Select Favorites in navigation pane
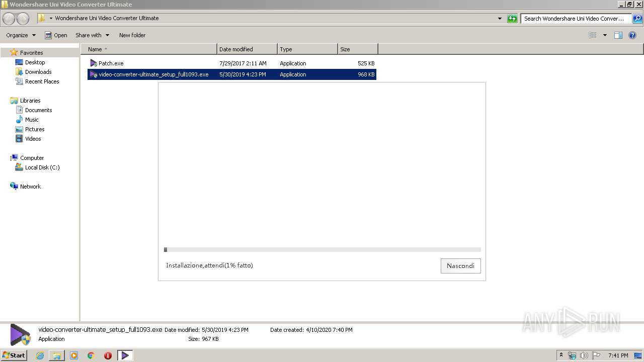This screenshot has height=362, width=644. click(x=31, y=53)
